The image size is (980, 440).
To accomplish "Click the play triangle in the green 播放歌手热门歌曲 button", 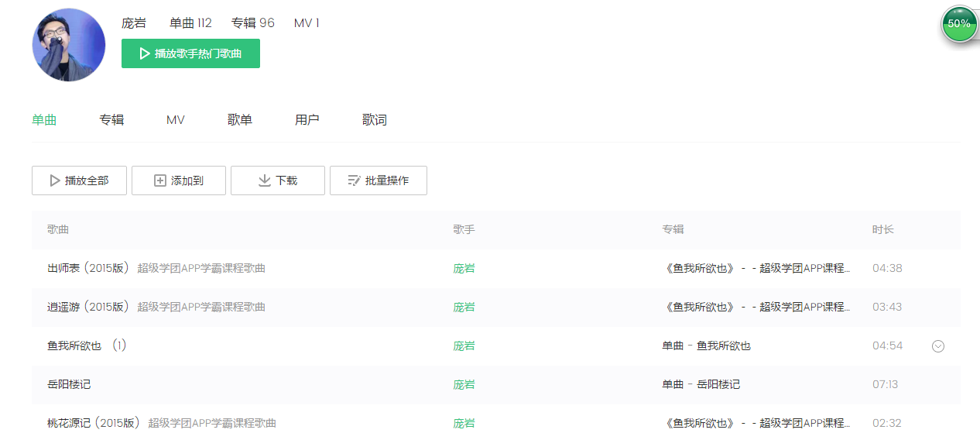I will 144,53.
